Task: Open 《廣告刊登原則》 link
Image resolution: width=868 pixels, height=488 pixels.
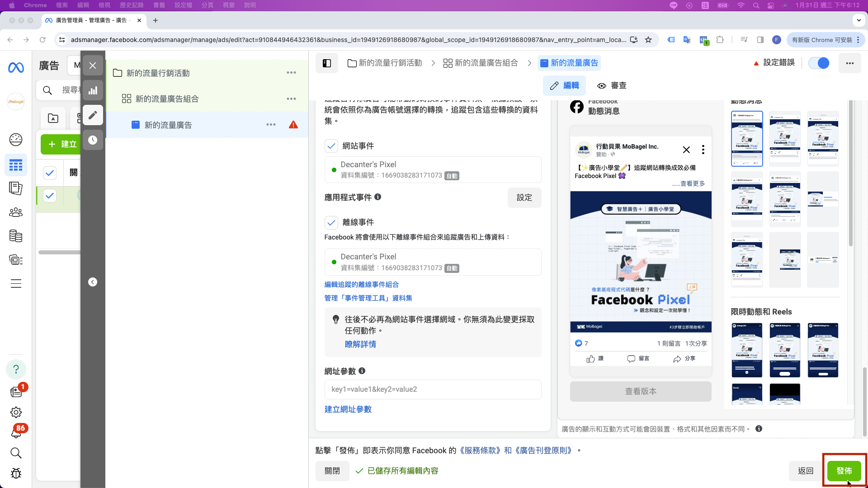Action: (544, 450)
